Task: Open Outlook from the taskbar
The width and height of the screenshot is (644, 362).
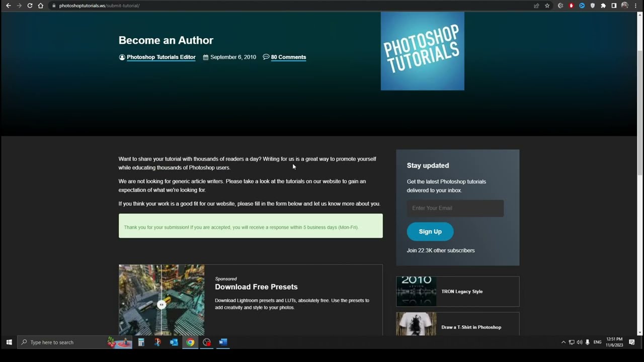Action: click(174, 342)
